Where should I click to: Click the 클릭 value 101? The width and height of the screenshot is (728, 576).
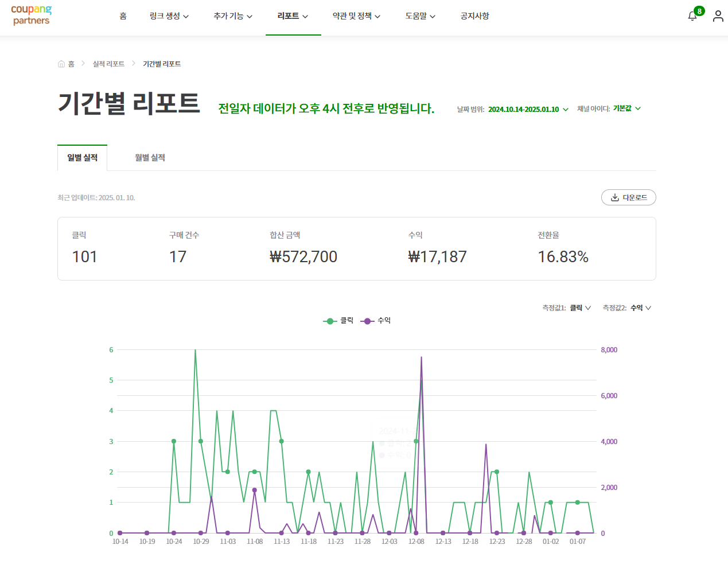point(84,256)
